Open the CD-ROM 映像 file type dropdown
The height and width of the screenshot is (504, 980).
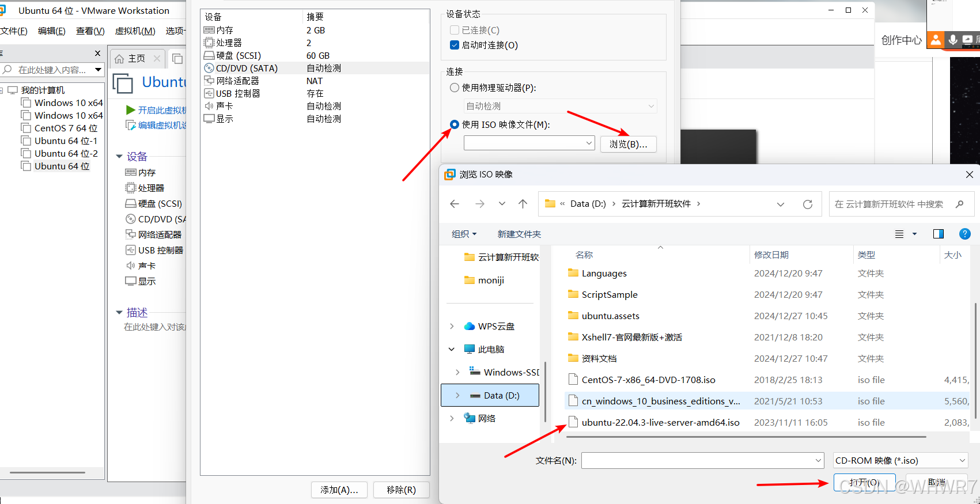pyautogui.click(x=962, y=460)
